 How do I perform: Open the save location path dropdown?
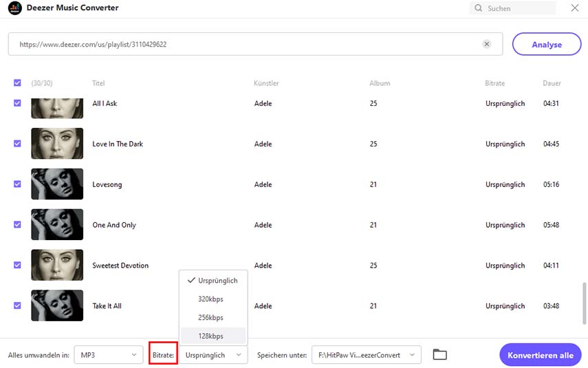tap(366, 355)
